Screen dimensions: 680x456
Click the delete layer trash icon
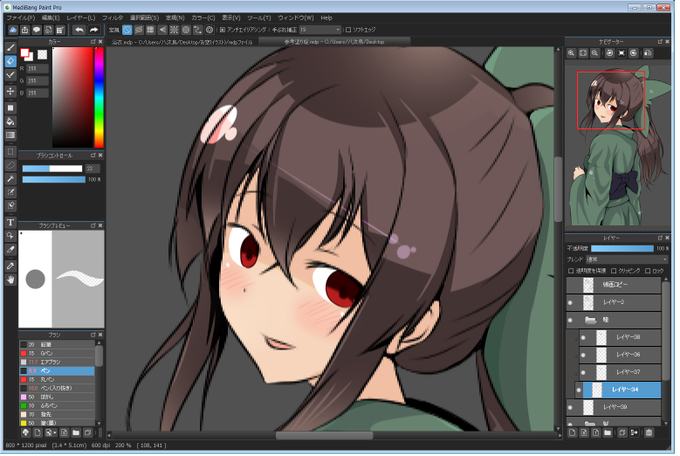[649, 433]
